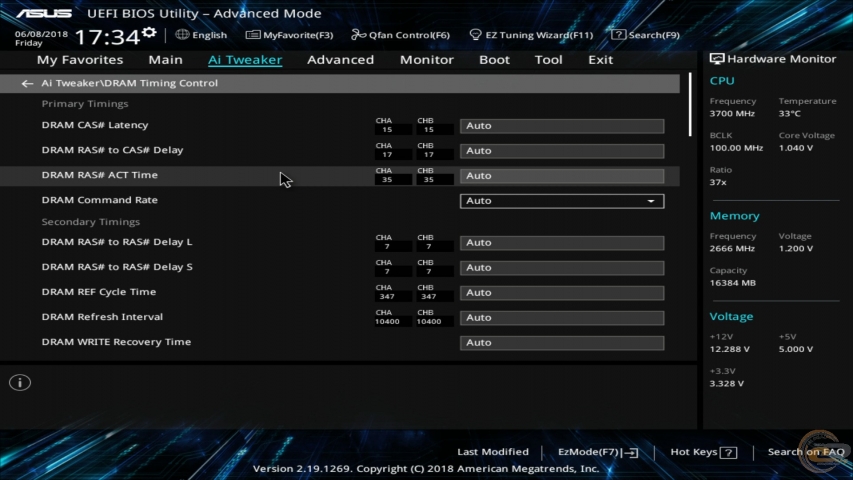Click the back arrow beside DRAM Timing Control

(27, 83)
